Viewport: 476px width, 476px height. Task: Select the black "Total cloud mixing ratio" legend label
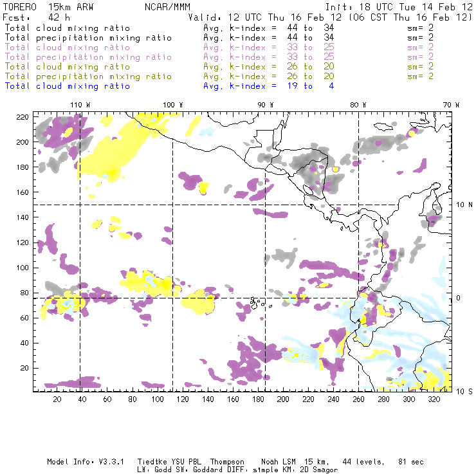[68, 28]
